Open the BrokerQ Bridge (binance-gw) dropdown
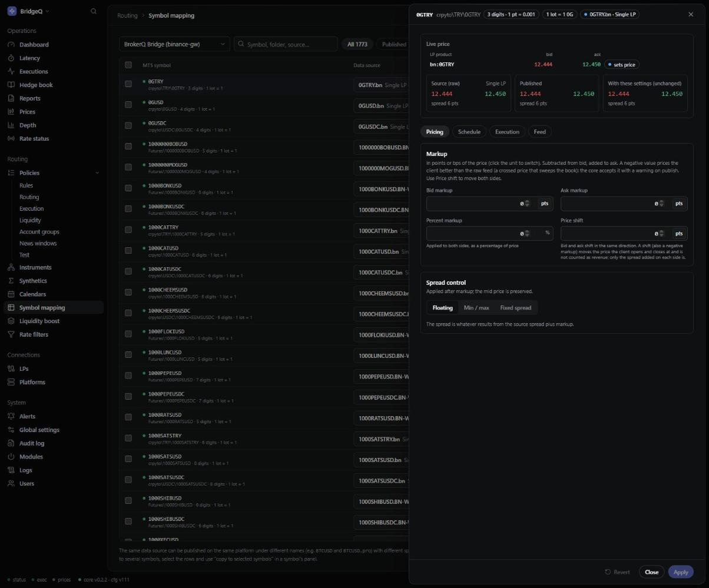The width and height of the screenshot is (709, 588). pyautogui.click(x=174, y=44)
